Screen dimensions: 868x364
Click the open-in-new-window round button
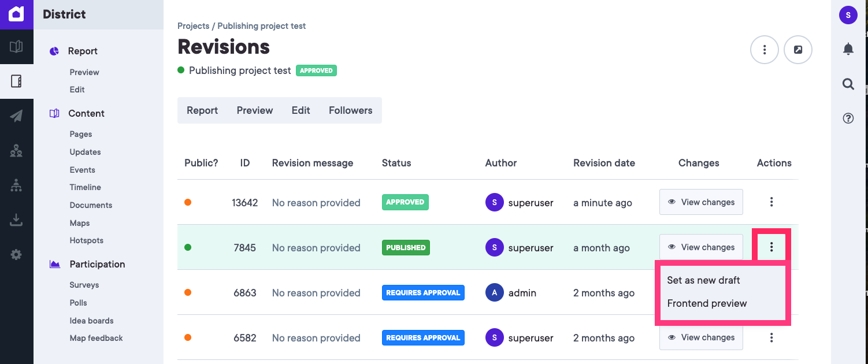[797, 50]
